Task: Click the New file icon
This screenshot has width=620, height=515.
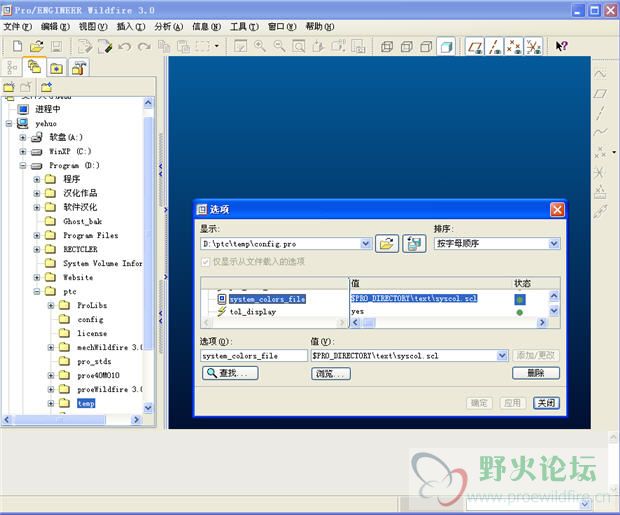Action: click(x=17, y=46)
